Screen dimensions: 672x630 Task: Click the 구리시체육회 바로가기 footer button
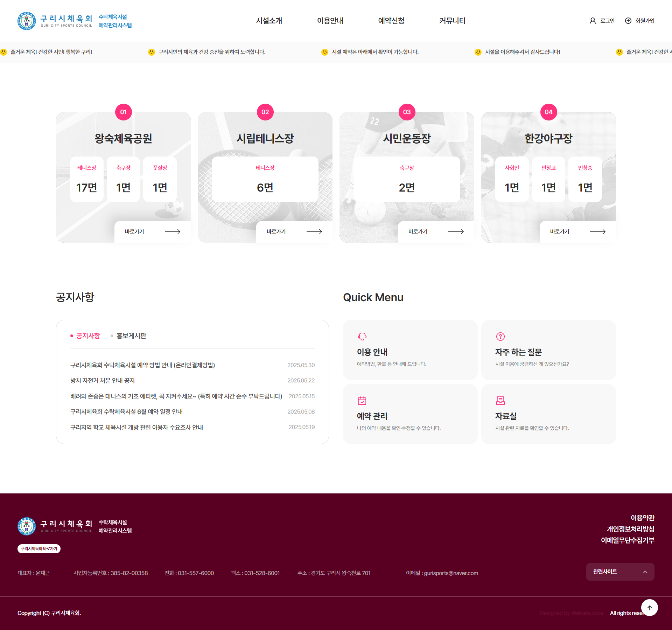tap(39, 549)
